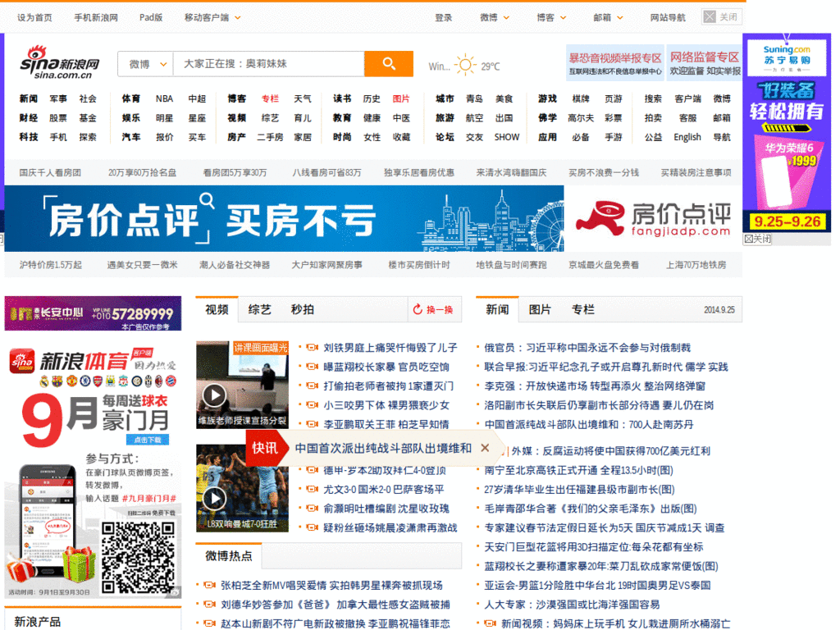Open headline 人大专家：沙漠强国或比海洋强国容易
The width and height of the screenshot is (840, 630).
pos(572,605)
